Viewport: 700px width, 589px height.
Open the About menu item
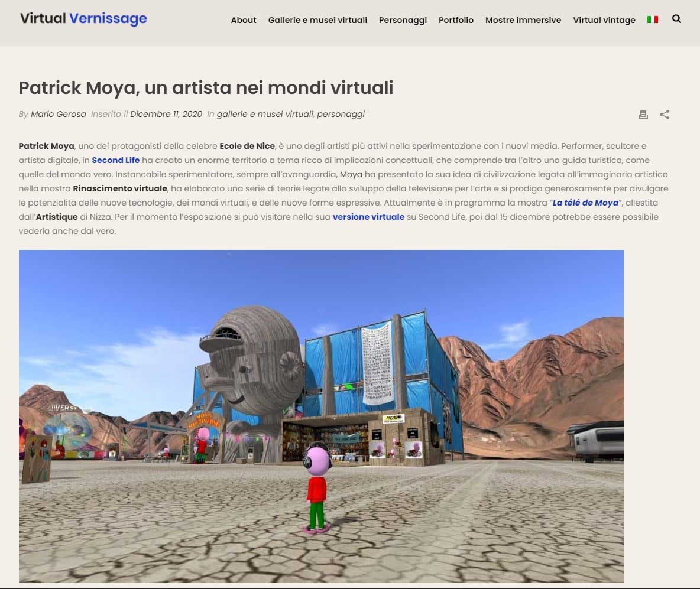(244, 20)
